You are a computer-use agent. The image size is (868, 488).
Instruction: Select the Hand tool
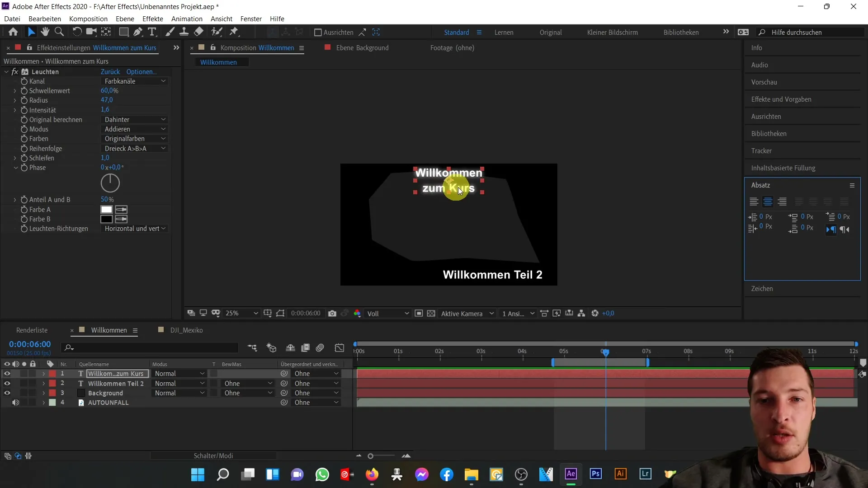(45, 32)
